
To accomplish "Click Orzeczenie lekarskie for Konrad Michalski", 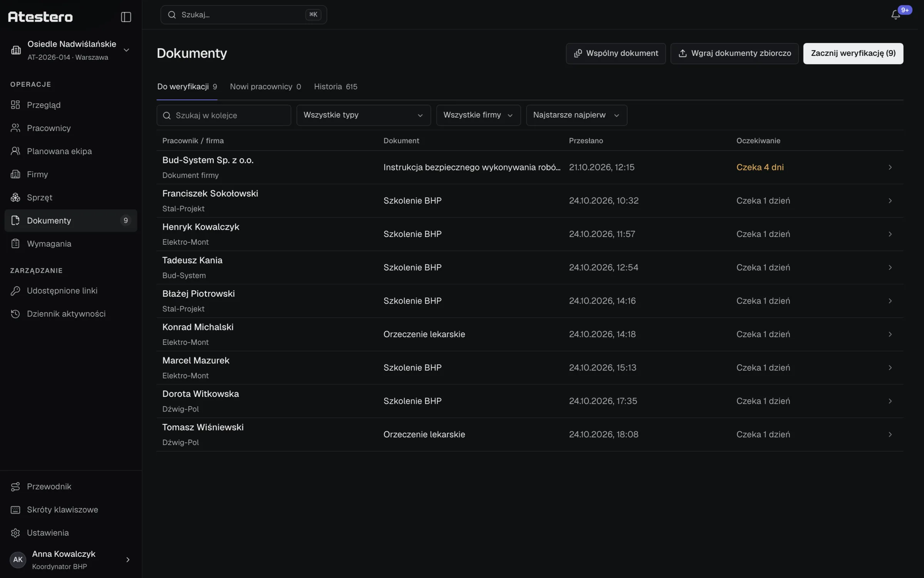I will (x=424, y=334).
